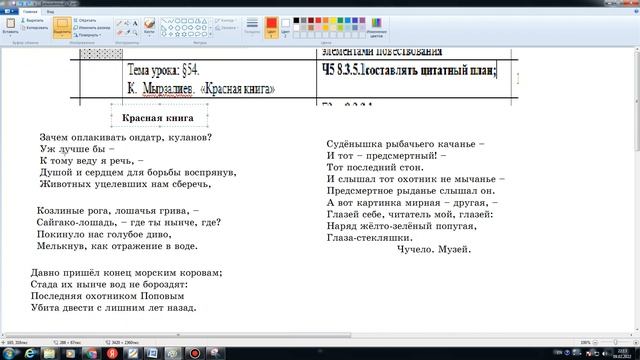Click Вырезать to cut the selection
Viewport: 640px width, 360px height.
(32, 20)
